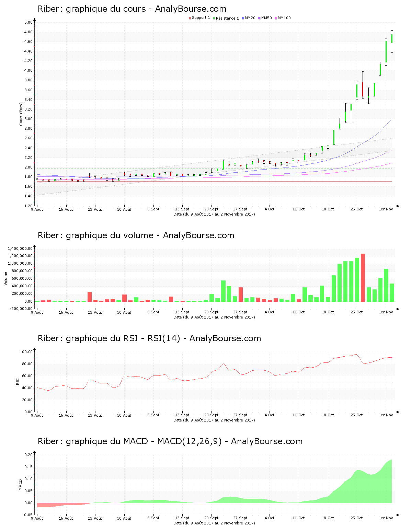This screenshot has width=412, height=532.
Task: Click the vertical 'RSI' axis label
Action: pyautogui.click(x=18, y=382)
